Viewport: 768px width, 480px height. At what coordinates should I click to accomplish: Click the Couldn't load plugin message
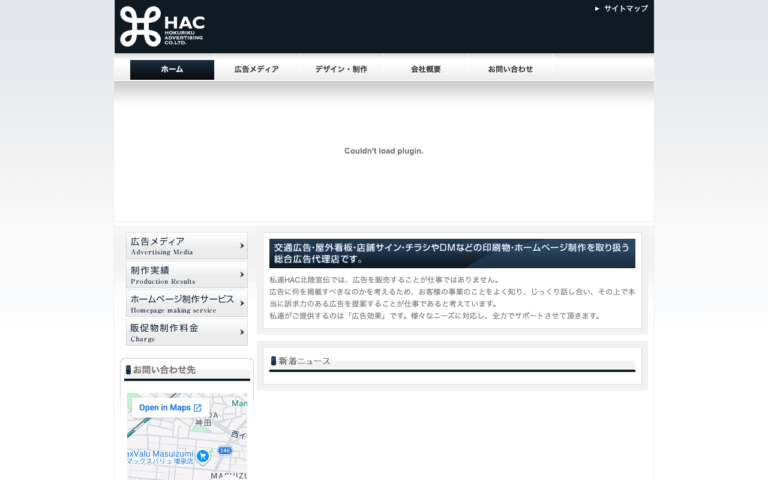(384, 151)
